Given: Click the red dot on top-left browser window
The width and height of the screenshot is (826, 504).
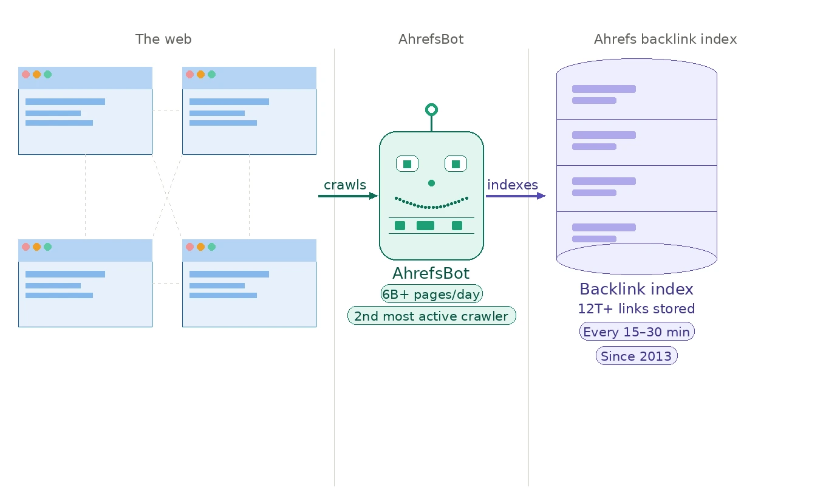Looking at the screenshot, I should click(x=26, y=74).
